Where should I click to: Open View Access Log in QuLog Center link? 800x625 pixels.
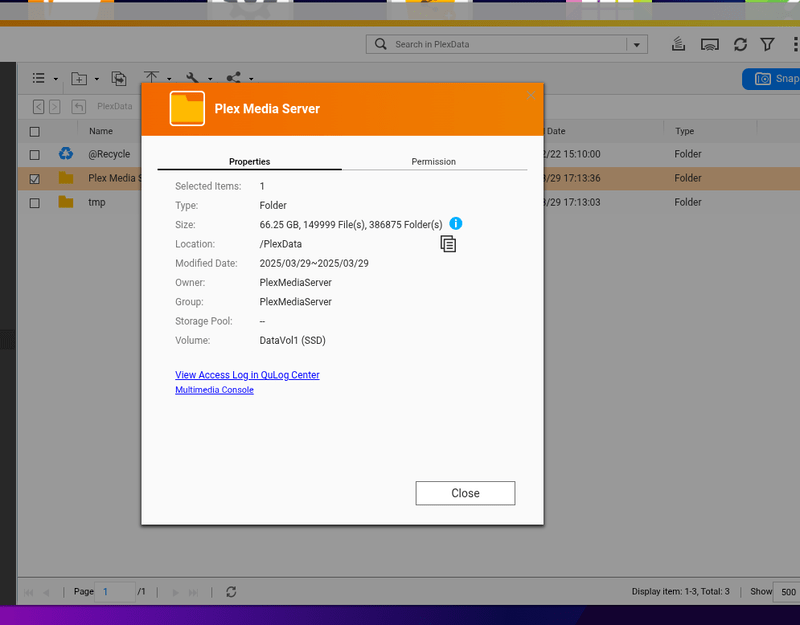pyautogui.click(x=247, y=375)
